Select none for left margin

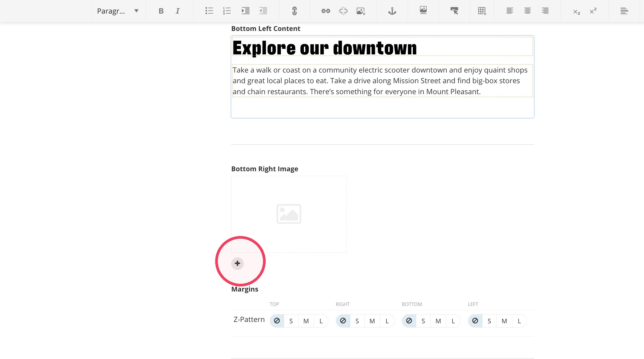click(x=475, y=321)
